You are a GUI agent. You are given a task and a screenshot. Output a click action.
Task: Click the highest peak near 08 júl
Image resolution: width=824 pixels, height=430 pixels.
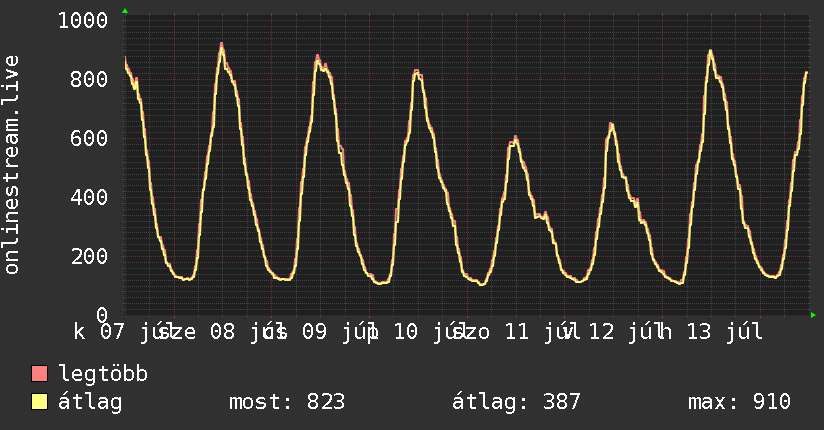click(222, 45)
